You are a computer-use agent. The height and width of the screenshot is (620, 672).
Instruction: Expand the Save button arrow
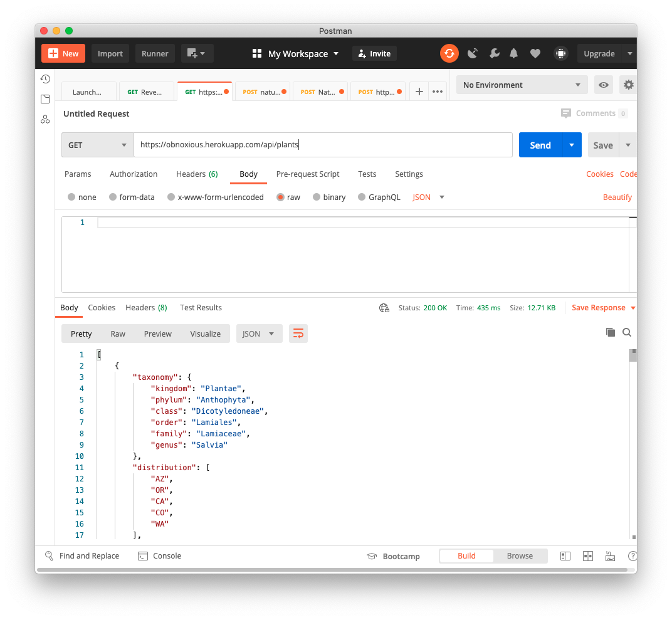[628, 145]
